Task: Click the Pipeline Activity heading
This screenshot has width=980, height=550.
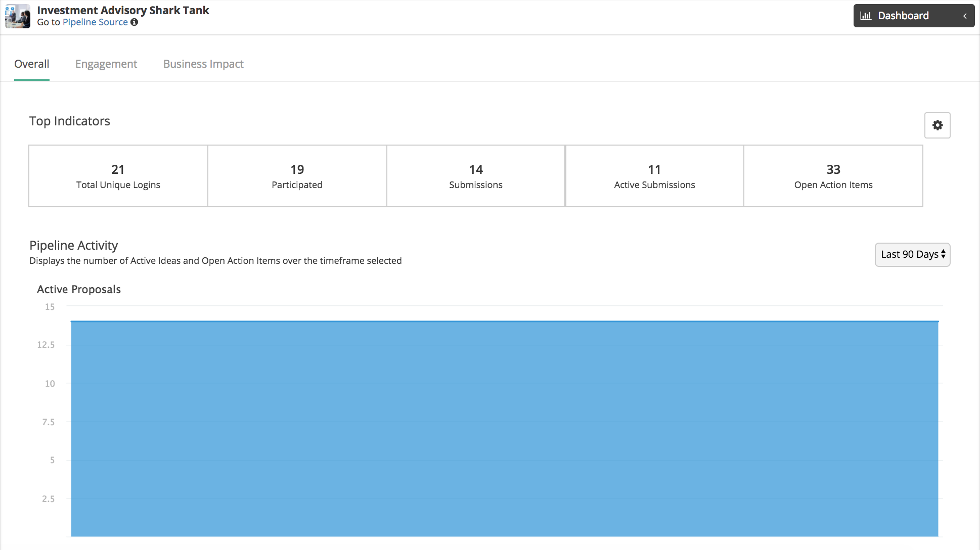Action: [73, 245]
